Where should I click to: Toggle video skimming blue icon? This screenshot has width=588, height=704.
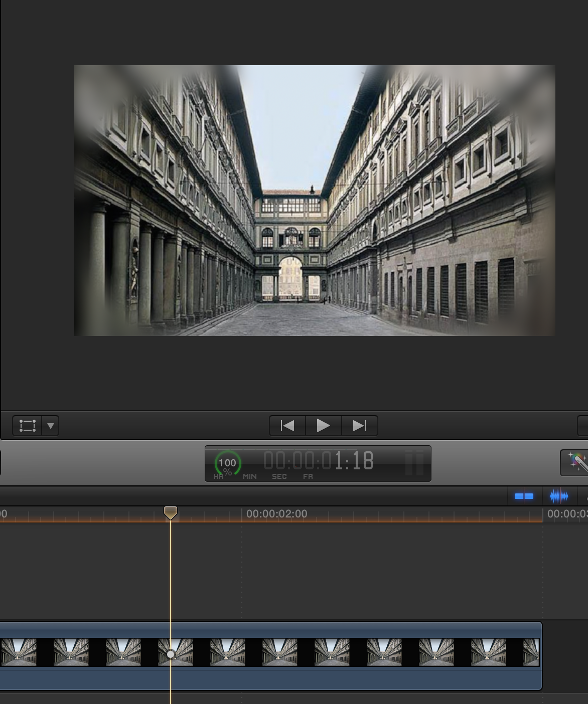point(524,496)
